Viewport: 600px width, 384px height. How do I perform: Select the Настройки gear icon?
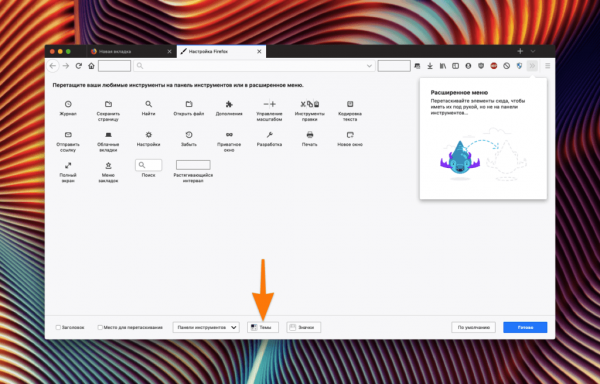coord(148,135)
